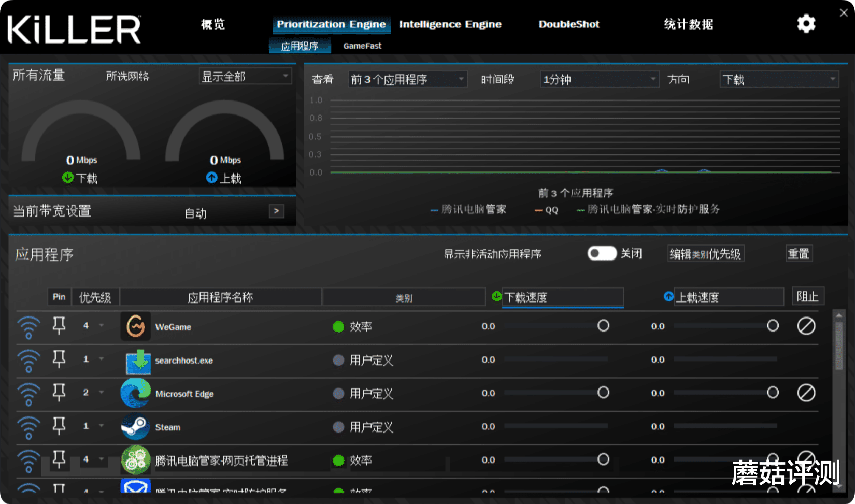Click Microsoft Edge 用户定义 category dot
This screenshot has width=855, height=504.
338,393
